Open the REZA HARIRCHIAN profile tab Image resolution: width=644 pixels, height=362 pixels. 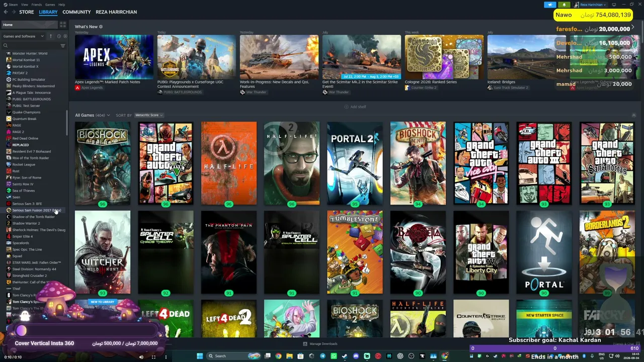pos(116,12)
